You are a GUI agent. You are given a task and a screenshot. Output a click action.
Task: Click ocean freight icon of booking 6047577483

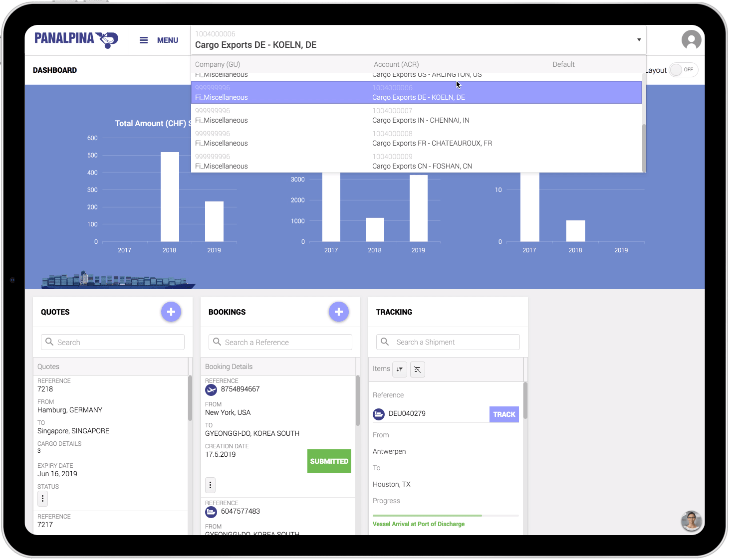click(211, 512)
